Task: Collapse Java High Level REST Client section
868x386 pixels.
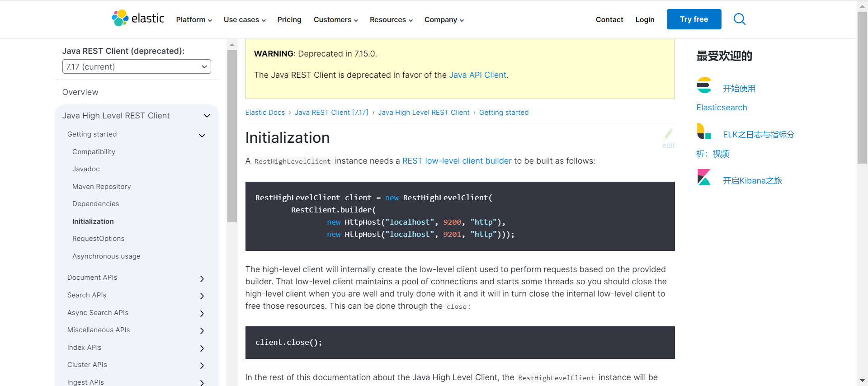Action: pyautogui.click(x=207, y=116)
